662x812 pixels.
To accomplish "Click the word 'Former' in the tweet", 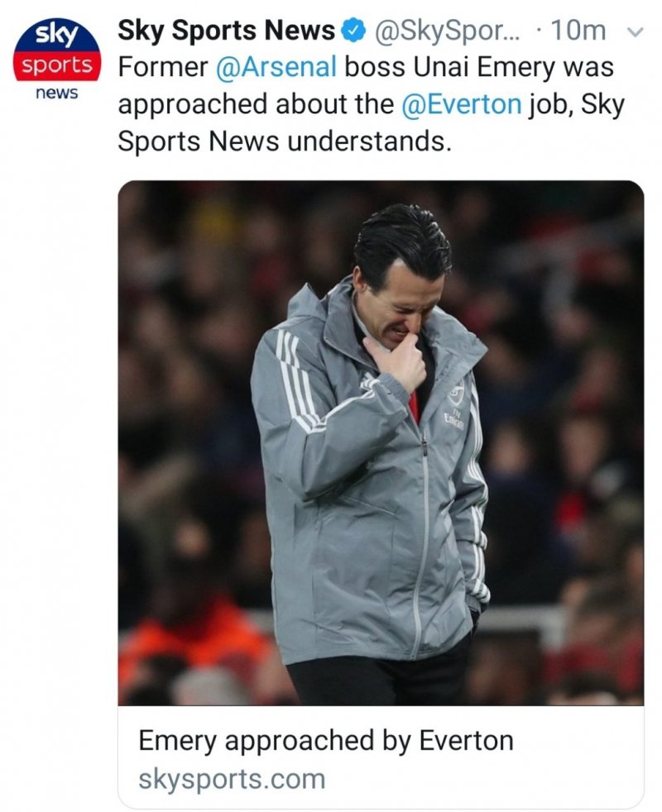I will [162, 68].
